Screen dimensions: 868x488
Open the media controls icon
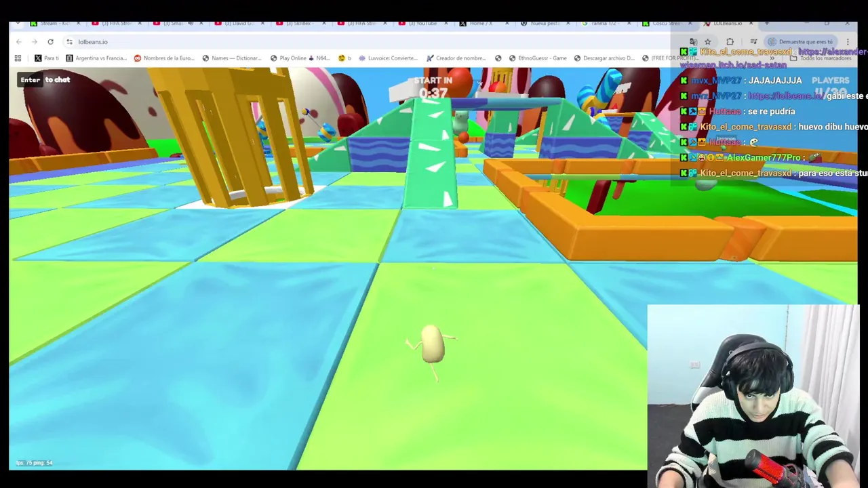[753, 42]
